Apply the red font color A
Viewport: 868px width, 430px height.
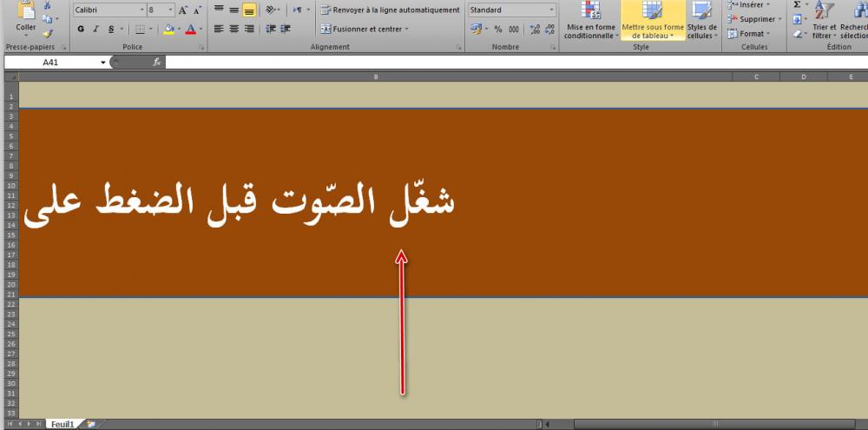tap(191, 29)
